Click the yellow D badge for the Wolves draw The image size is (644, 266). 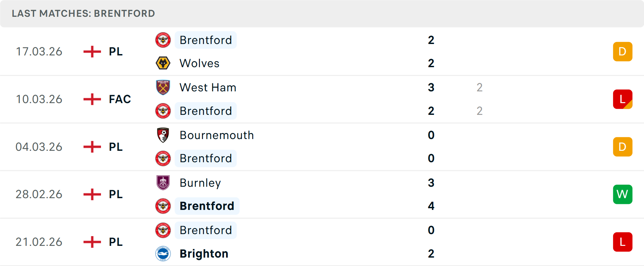(x=623, y=51)
